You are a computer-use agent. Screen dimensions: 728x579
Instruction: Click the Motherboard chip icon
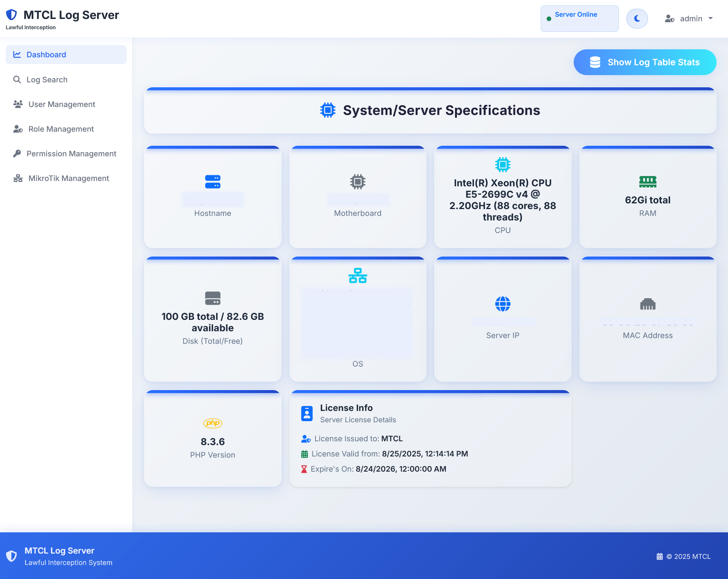pos(358,182)
